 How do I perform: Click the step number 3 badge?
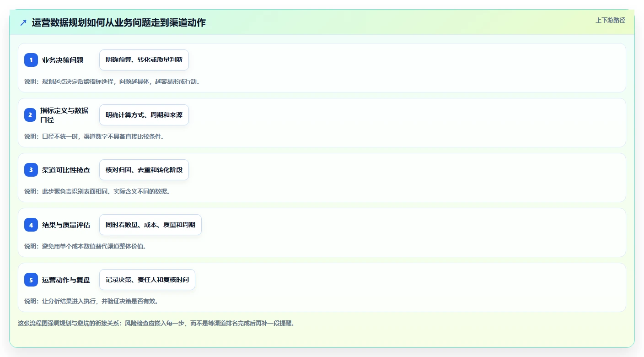(x=31, y=170)
